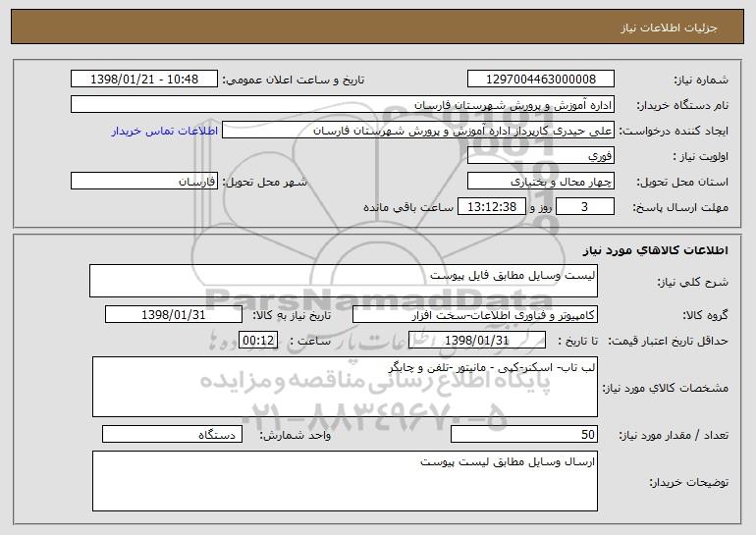
Task: Click the تعداد / مقدار مورد نیاز label
Action: point(674,435)
